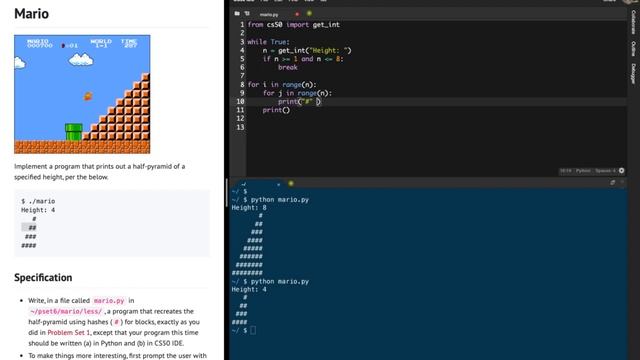Click '$ ./mario' in the example block

(38, 201)
